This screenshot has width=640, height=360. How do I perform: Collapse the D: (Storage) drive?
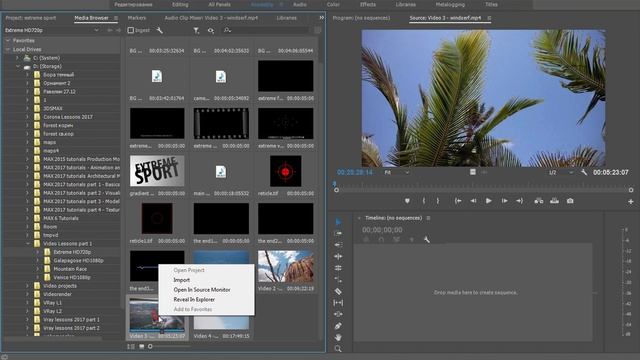[18, 66]
